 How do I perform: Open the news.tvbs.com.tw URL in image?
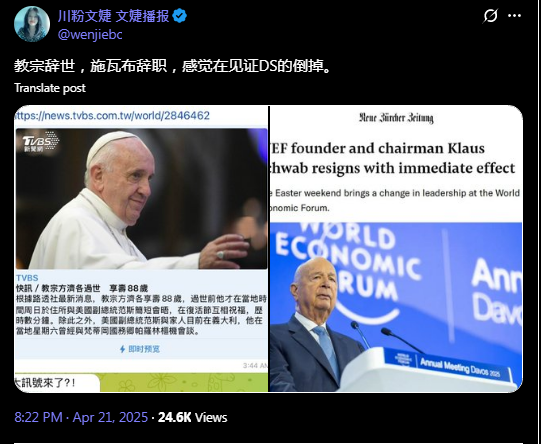point(112,115)
